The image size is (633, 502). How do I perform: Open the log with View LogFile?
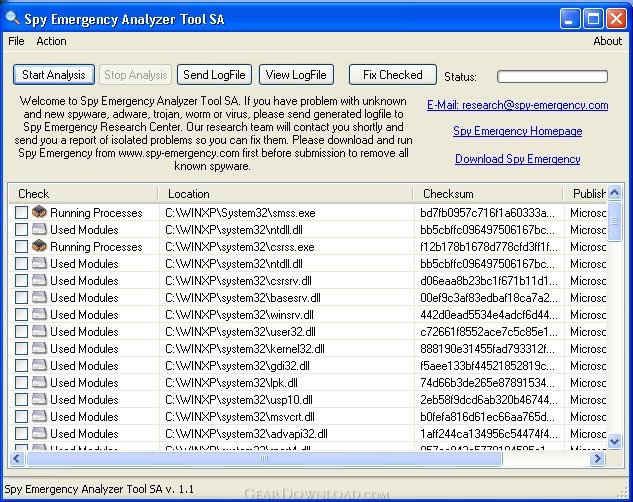(x=296, y=75)
